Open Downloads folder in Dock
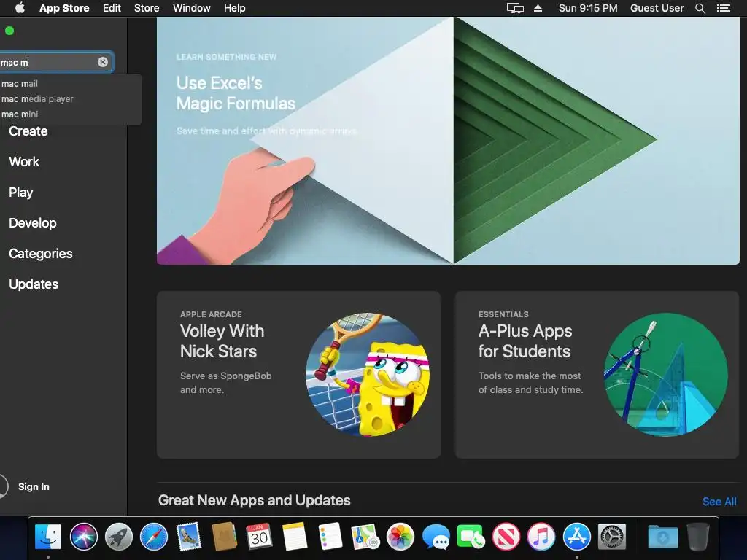This screenshot has width=747, height=560. click(x=662, y=537)
